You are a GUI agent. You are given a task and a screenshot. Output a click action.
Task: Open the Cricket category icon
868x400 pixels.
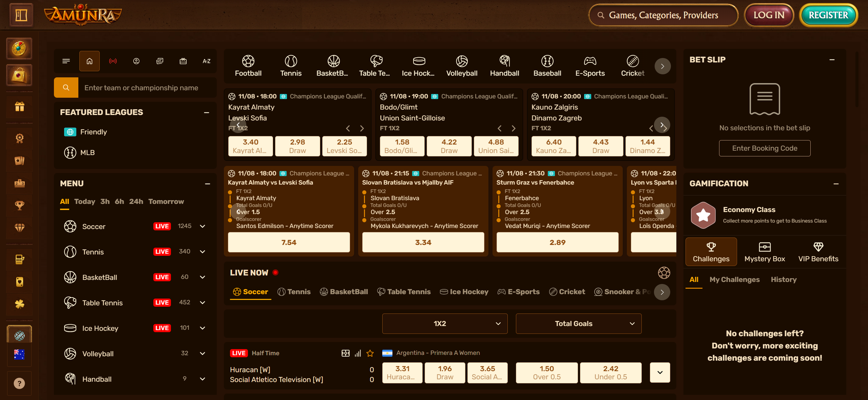633,66
